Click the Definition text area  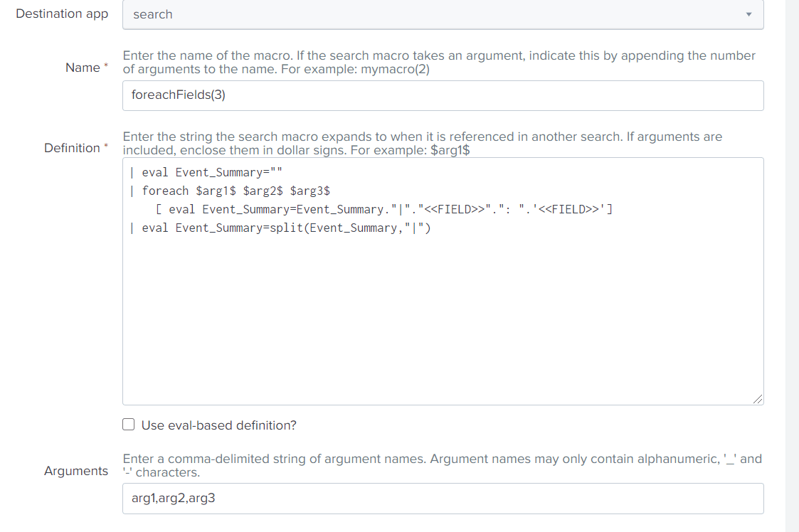pos(443,299)
